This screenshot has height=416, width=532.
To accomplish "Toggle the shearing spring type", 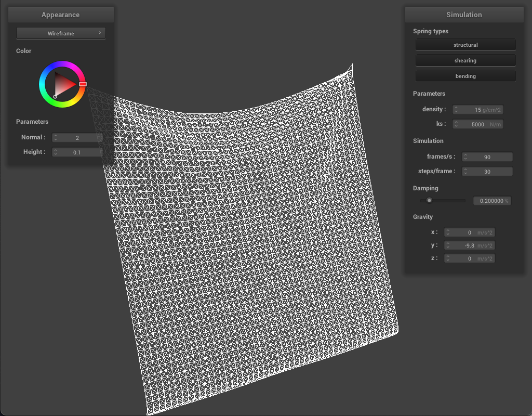I will tap(465, 60).
